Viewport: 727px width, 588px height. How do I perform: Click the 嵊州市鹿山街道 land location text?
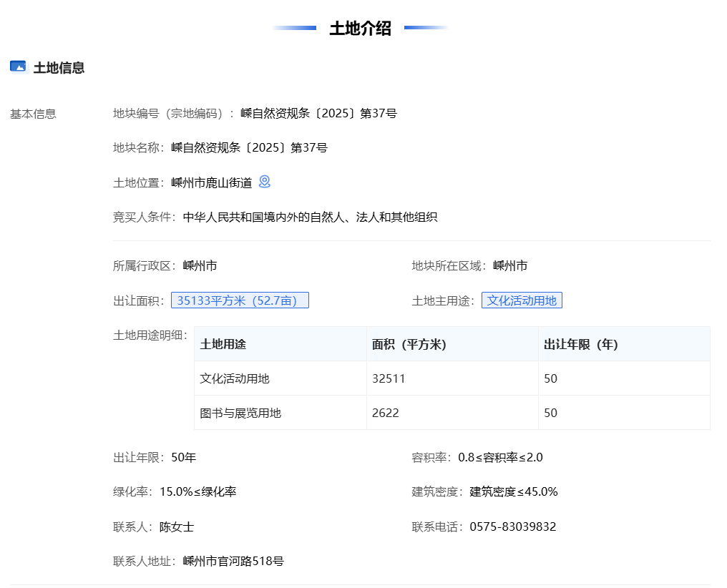(212, 182)
